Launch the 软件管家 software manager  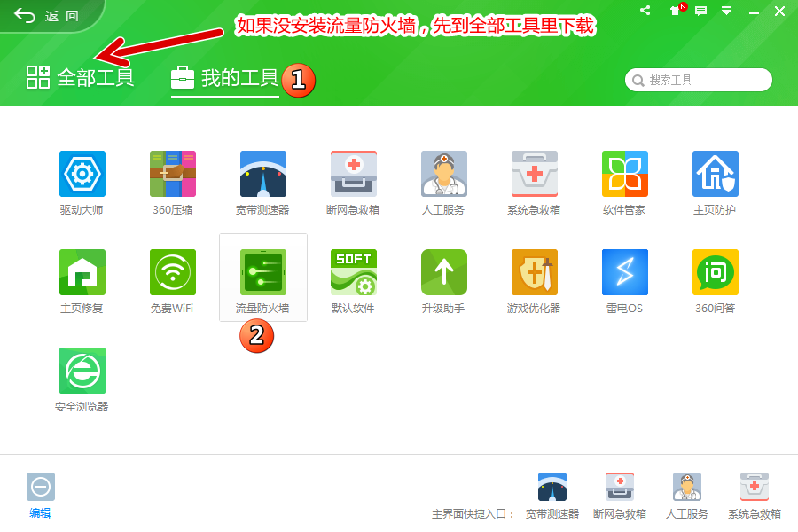click(x=625, y=174)
